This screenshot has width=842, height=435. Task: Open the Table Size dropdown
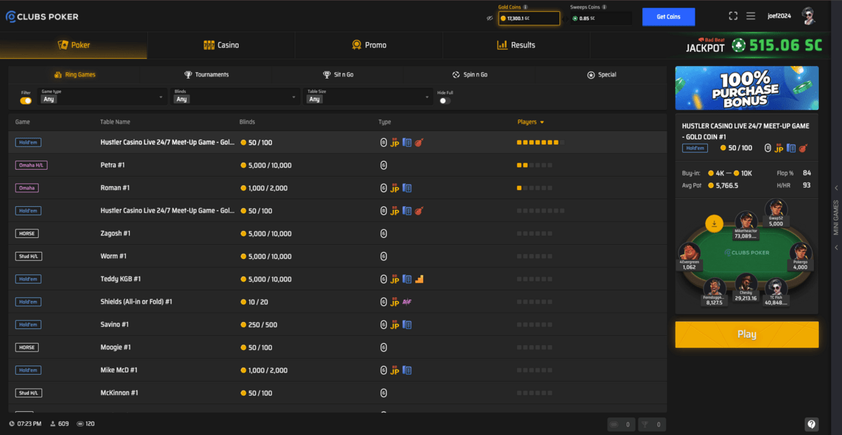tap(368, 97)
